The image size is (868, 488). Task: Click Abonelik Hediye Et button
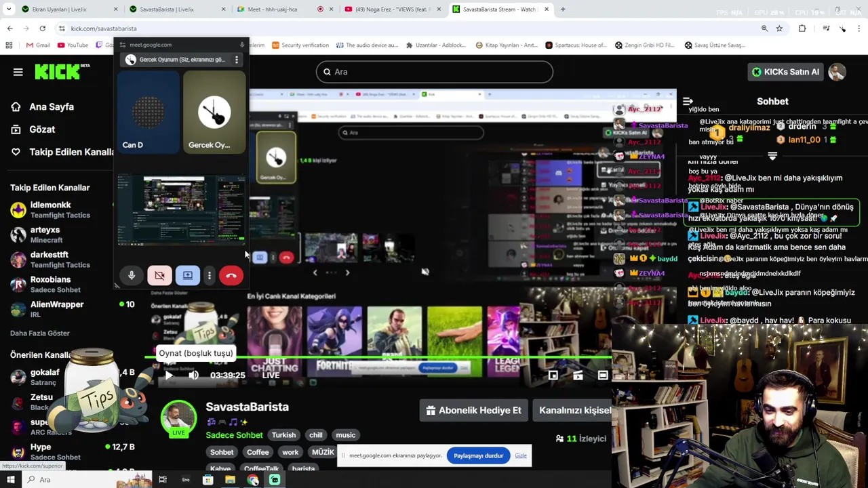[x=473, y=410]
